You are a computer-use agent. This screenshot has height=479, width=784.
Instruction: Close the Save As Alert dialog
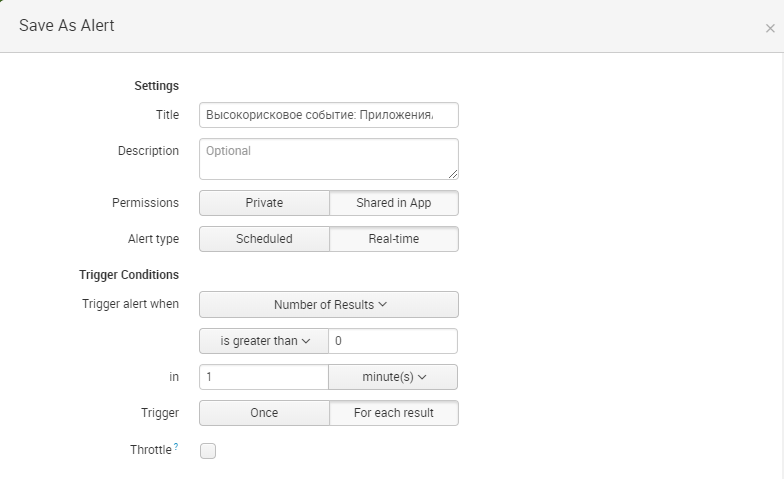click(770, 29)
